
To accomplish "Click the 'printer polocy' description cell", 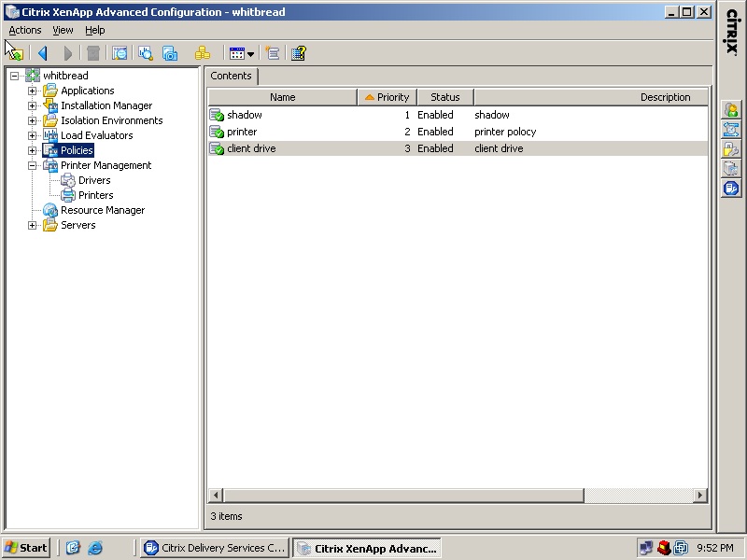I will pos(505,132).
